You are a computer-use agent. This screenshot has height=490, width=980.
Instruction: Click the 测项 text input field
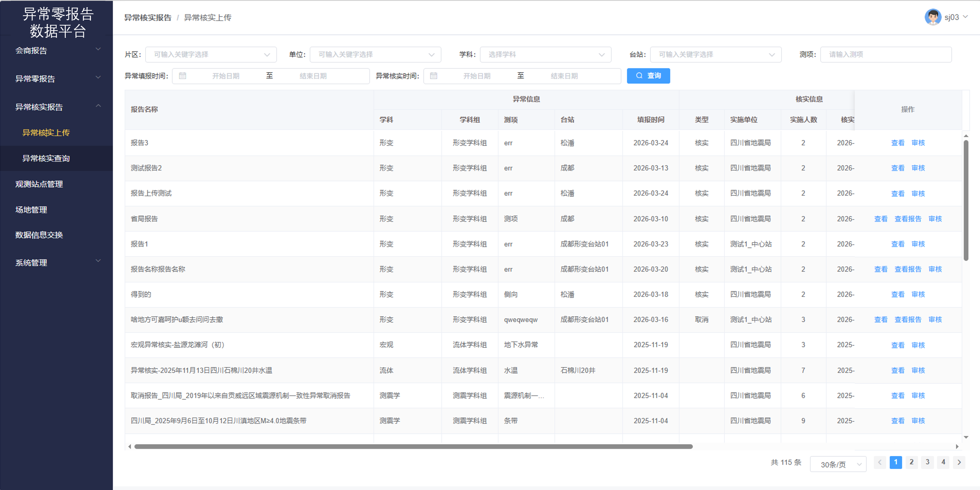click(x=886, y=55)
